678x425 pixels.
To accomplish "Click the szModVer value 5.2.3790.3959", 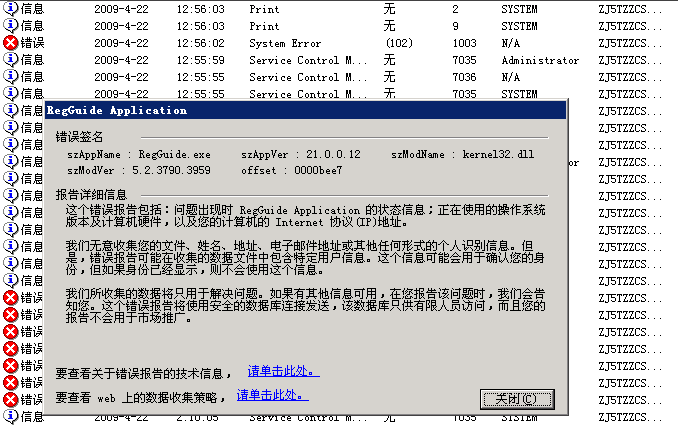I will [x=171, y=170].
